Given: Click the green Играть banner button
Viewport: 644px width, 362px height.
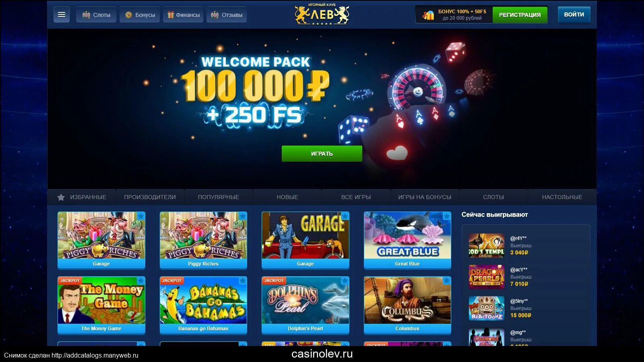Looking at the screenshot, I should click(322, 154).
